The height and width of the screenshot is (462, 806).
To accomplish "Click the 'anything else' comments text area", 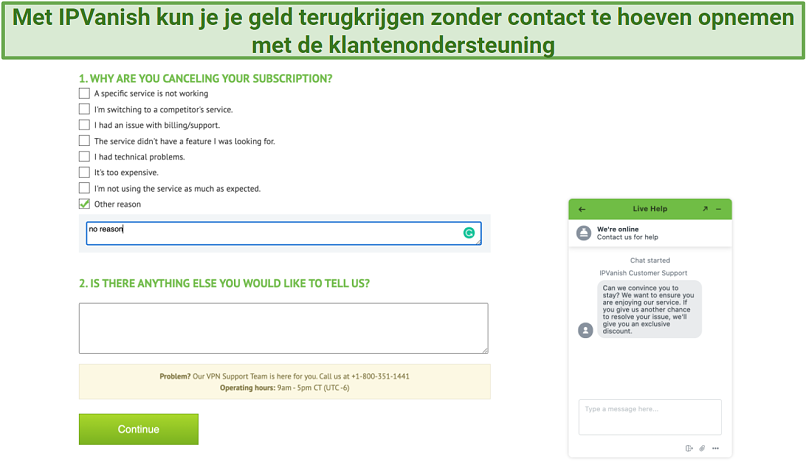I will tap(284, 328).
